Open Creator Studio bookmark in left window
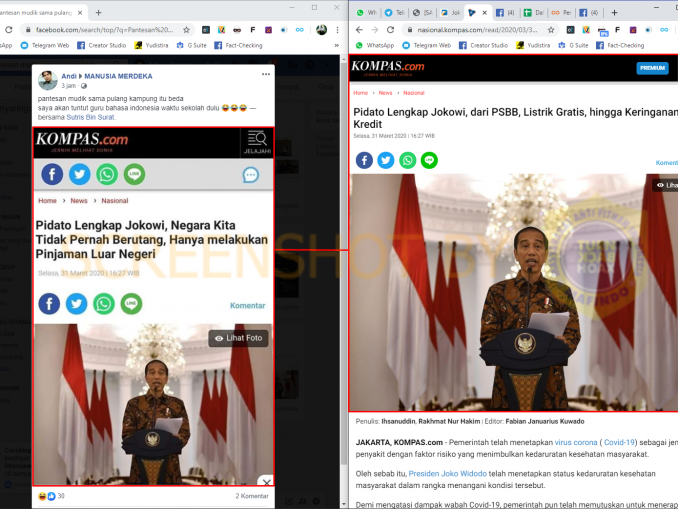 point(102,45)
